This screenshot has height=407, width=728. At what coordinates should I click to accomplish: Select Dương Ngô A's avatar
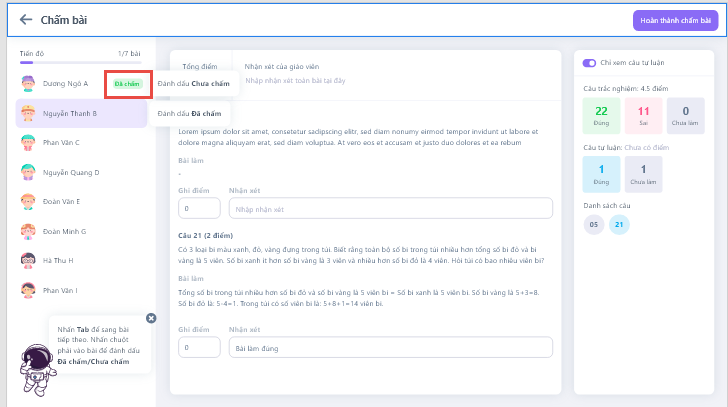click(x=28, y=84)
